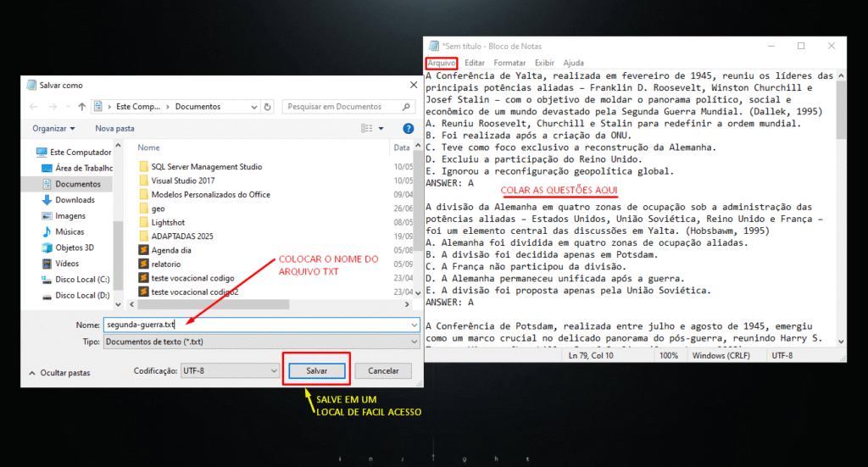Open Músicas in the navigation pane
The width and height of the screenshot is (868, 467).
[x=70, y=231]
